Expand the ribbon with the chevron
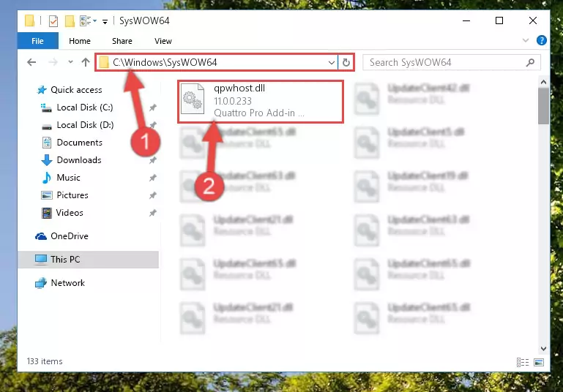This screenshot has height=392, width=563. (526, 40)
